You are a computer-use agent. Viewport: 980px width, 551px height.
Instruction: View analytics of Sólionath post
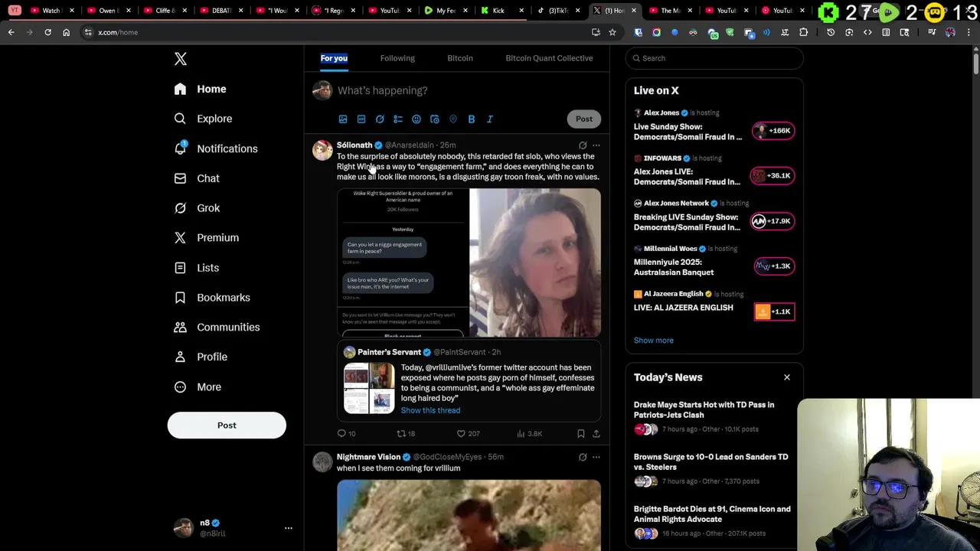[529, 434]
